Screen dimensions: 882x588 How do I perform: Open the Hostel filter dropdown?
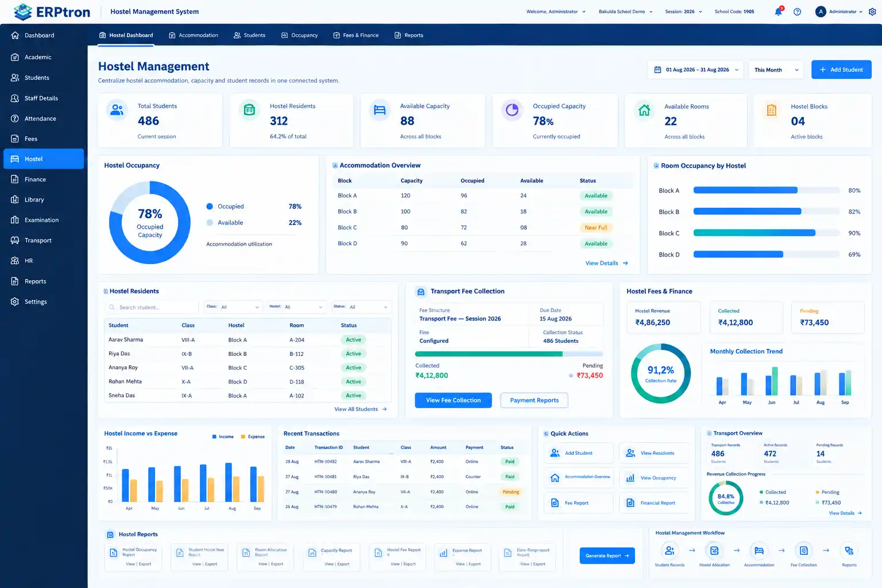[x=297, y=307]
